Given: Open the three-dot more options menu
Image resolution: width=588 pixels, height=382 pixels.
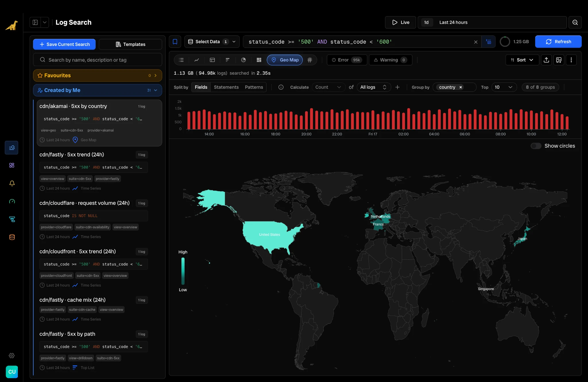Looking at the screenshot, I should 571,60.
